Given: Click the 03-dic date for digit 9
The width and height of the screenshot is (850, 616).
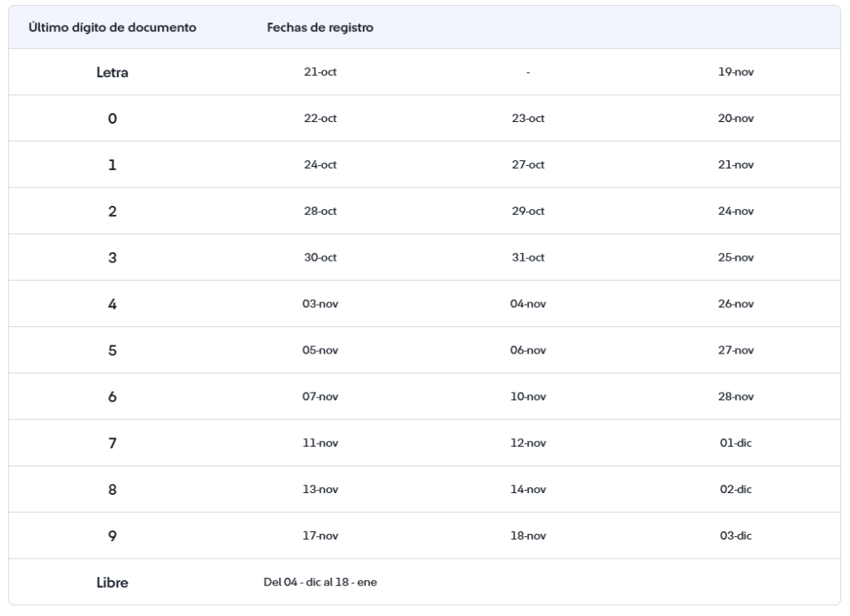Looking at the screenshot, I should pos(735,536).
